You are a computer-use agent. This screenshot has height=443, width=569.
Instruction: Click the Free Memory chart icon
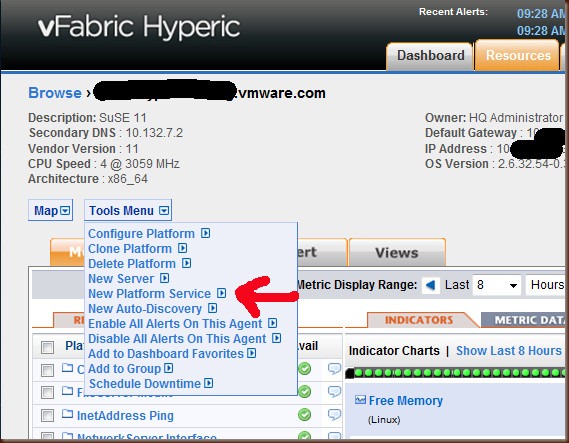[x=360, y=400]
